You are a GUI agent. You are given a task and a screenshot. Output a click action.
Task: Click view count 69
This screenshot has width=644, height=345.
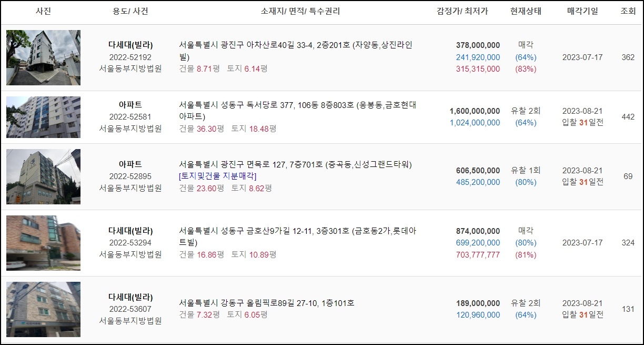(628, 176)
